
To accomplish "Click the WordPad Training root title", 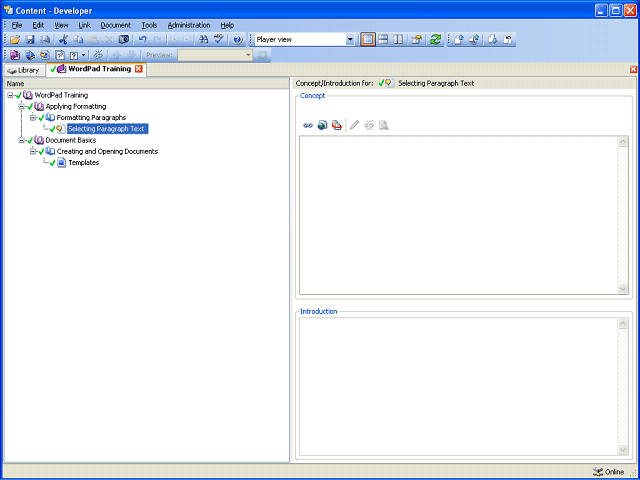I will pyautogui.click(x=61, y=95).
